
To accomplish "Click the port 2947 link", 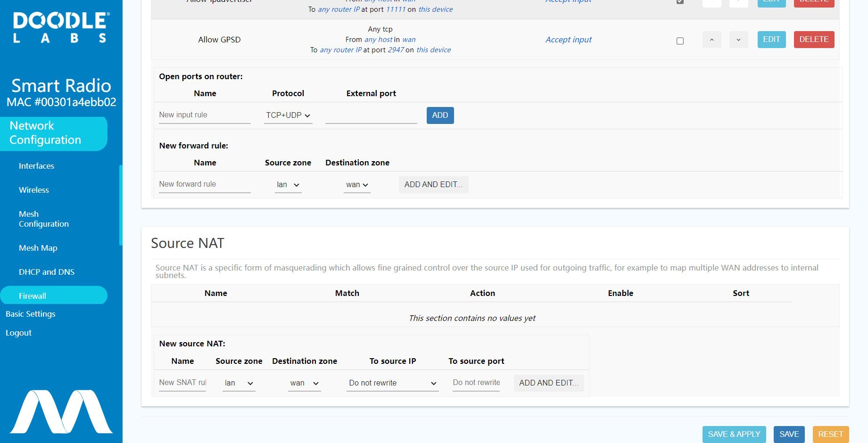I will coord(396,50).
